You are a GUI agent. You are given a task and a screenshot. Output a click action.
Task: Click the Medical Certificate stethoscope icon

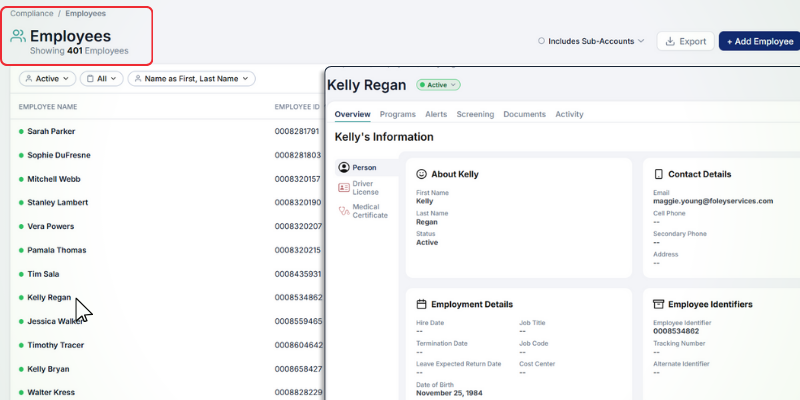(x=344, y=211)
